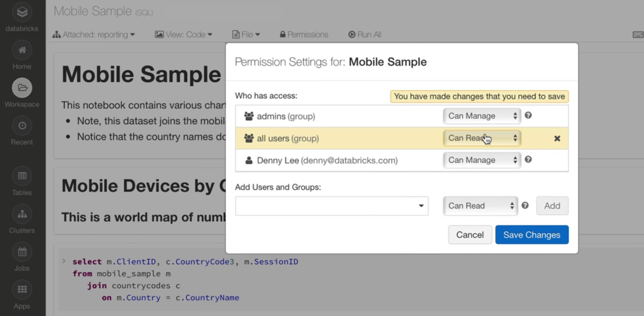Open the View: Code menu

184,35
